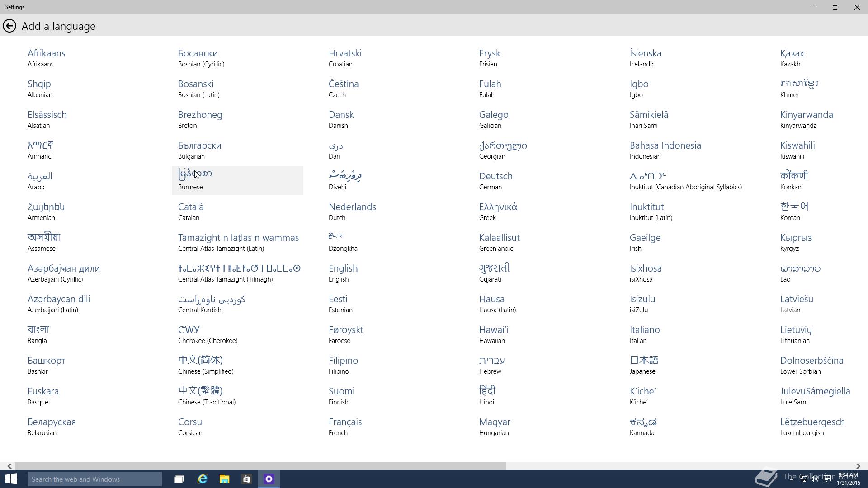Choose Deutsch (German) language
The image size is (868, 488).
(495, 180)
